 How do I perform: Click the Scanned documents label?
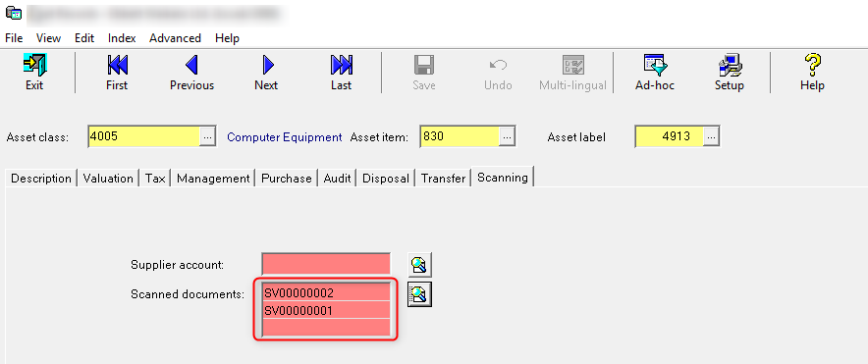click(188, 294)
